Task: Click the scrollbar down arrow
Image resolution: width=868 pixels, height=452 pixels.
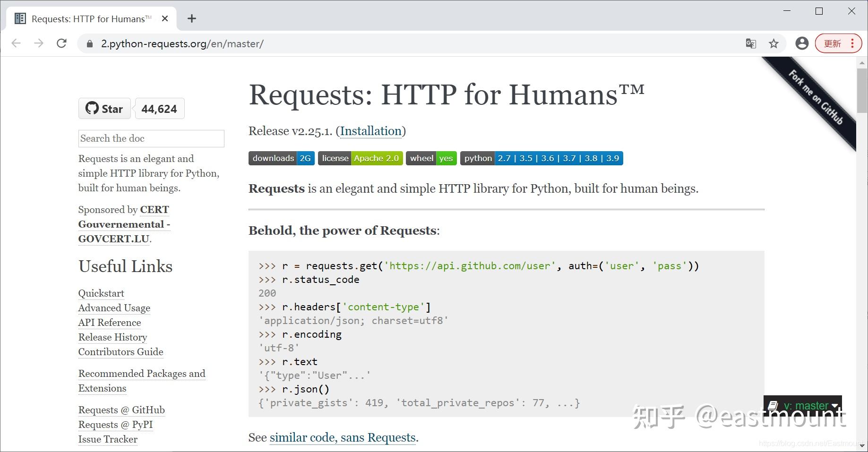Action: 862,445
